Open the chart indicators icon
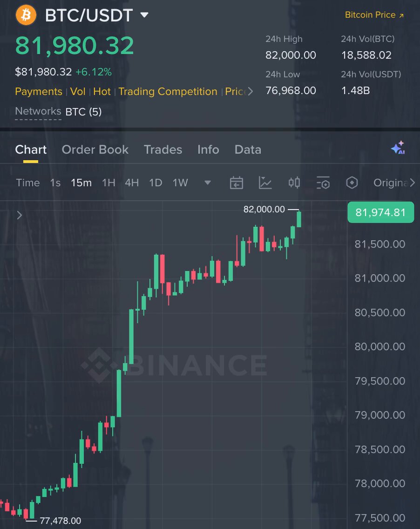This screenshot has height=529, width=420. 265,183
